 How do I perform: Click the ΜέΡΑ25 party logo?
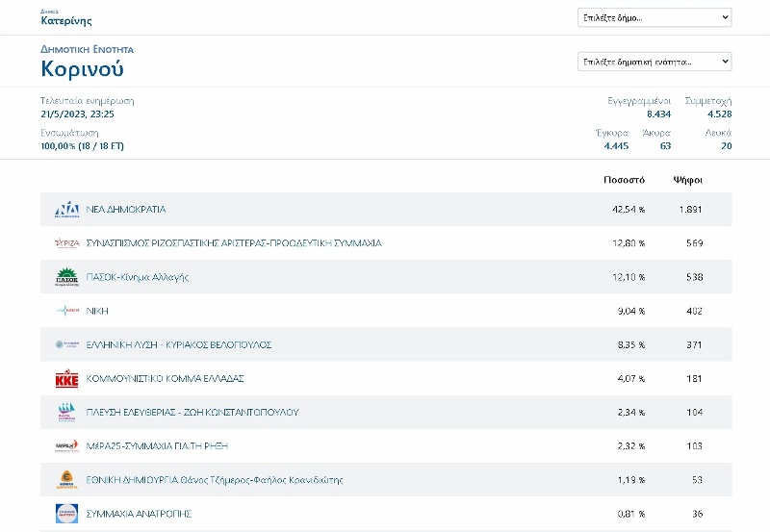pos(66,446)
